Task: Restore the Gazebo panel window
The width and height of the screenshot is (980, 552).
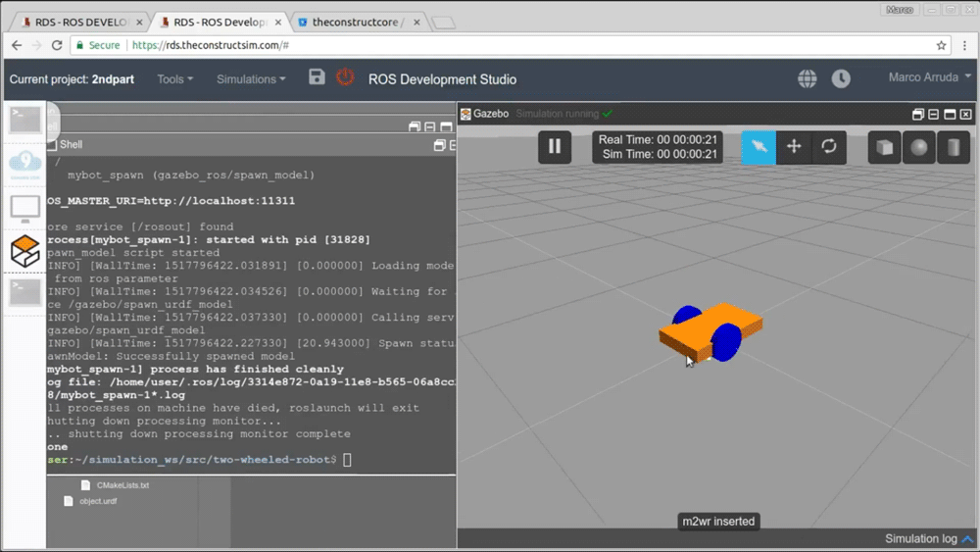Action: (x=917, y=114)
